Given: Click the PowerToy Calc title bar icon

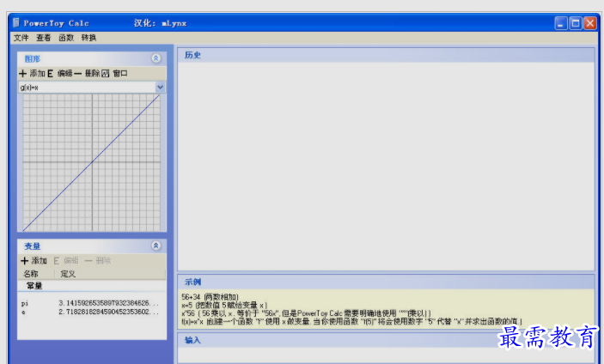Looking at the screenshot, I should [15, 22].
